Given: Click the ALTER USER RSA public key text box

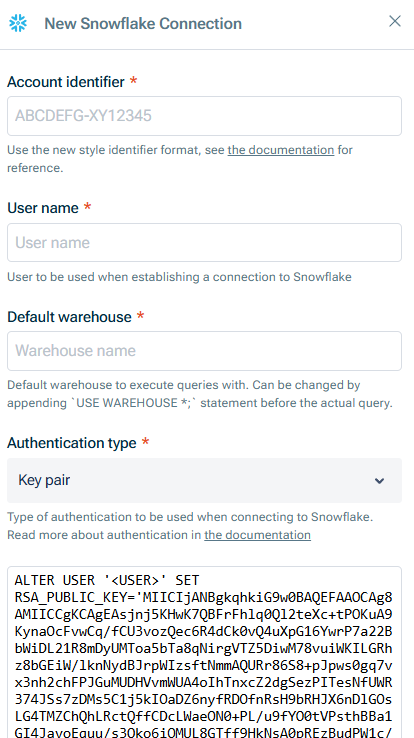Looking at the screenshot, I should 204,652.
